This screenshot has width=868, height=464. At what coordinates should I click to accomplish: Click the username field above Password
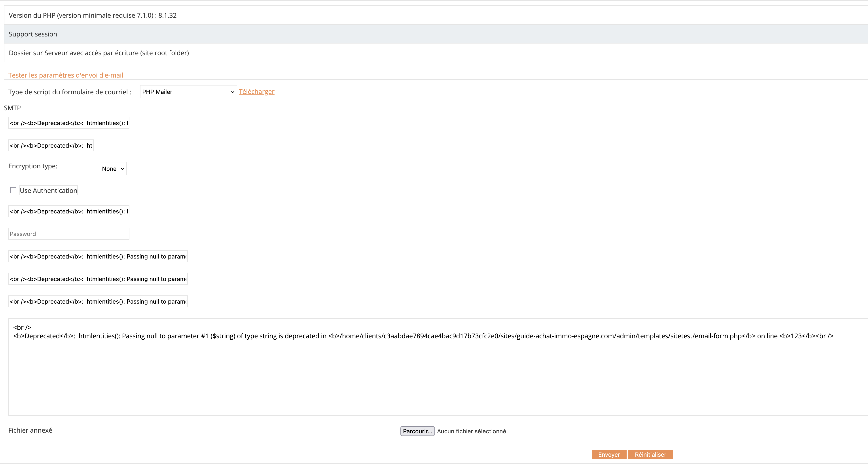pos(69,211)
